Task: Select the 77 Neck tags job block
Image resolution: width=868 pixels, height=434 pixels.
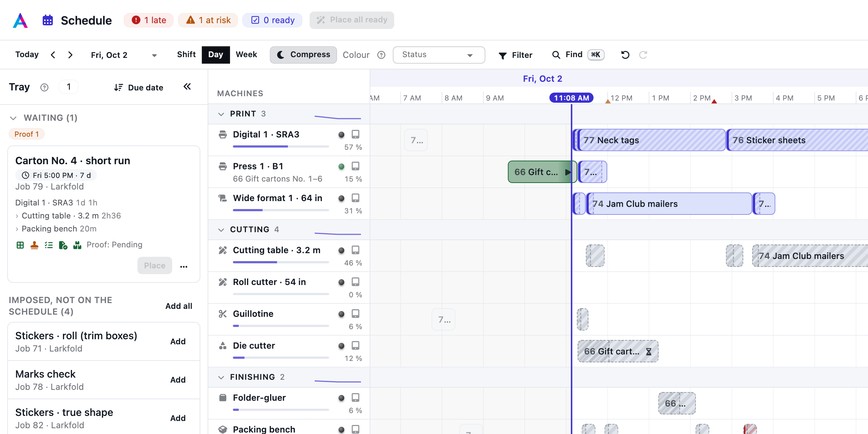Action: pos(651,140)
